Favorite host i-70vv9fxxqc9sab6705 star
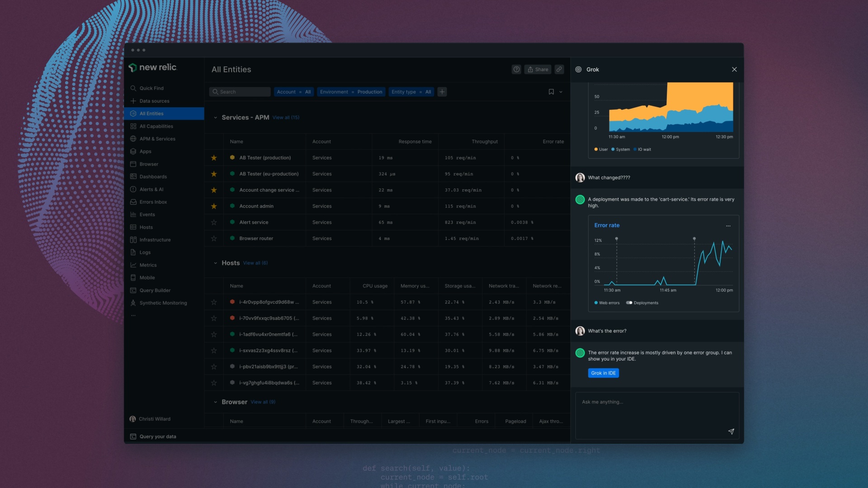This screenshot has width=868, height=488. tap(214, 319)
